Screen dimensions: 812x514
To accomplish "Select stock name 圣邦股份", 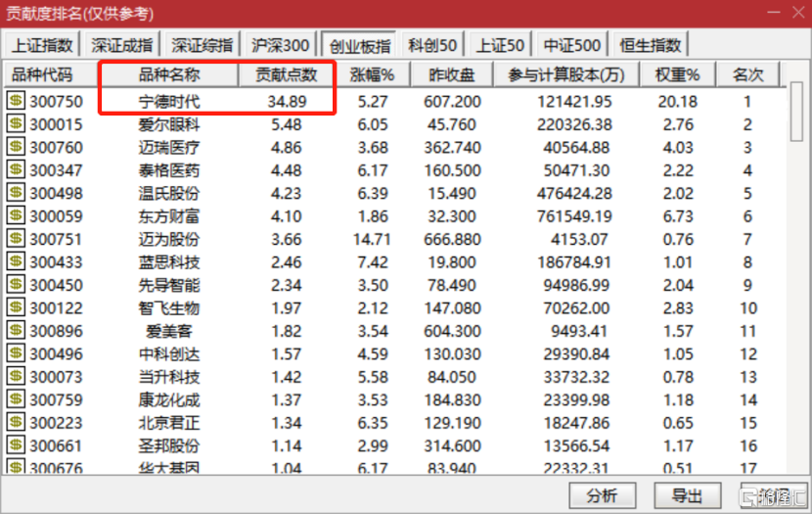I will (x=169, y=445).
